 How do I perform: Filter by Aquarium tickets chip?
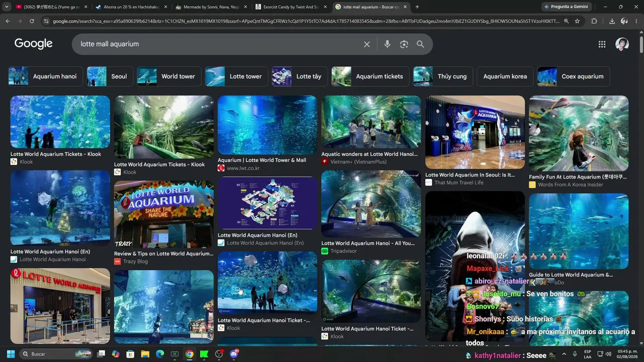click(x=370, y=76)
